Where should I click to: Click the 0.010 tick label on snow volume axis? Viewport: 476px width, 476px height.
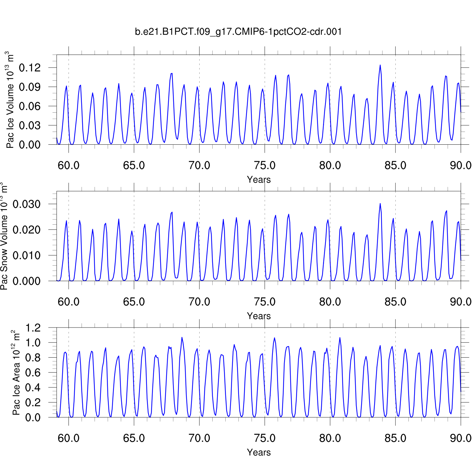(x=27, y=255)
